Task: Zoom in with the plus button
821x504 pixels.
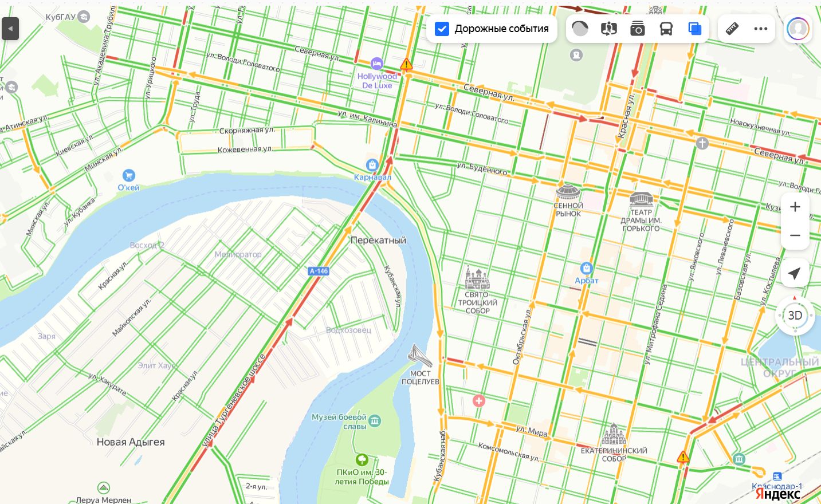Action: [795, 207]
